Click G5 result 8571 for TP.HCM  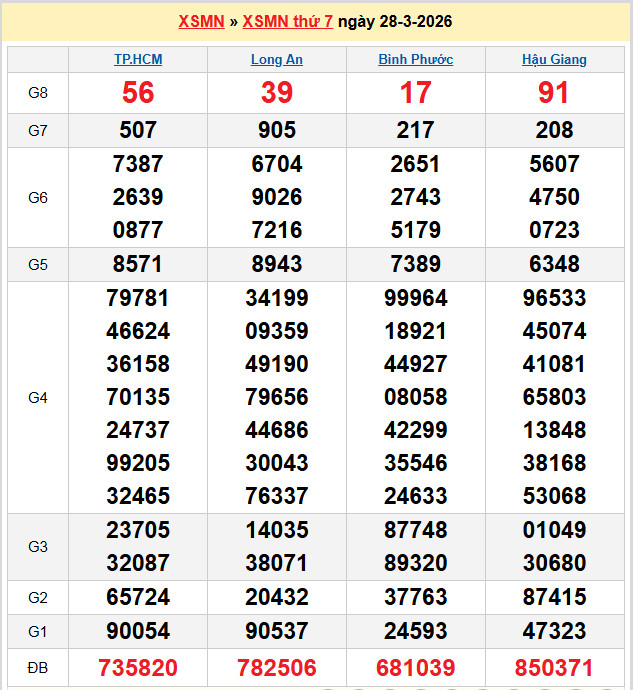click(138, 265)
